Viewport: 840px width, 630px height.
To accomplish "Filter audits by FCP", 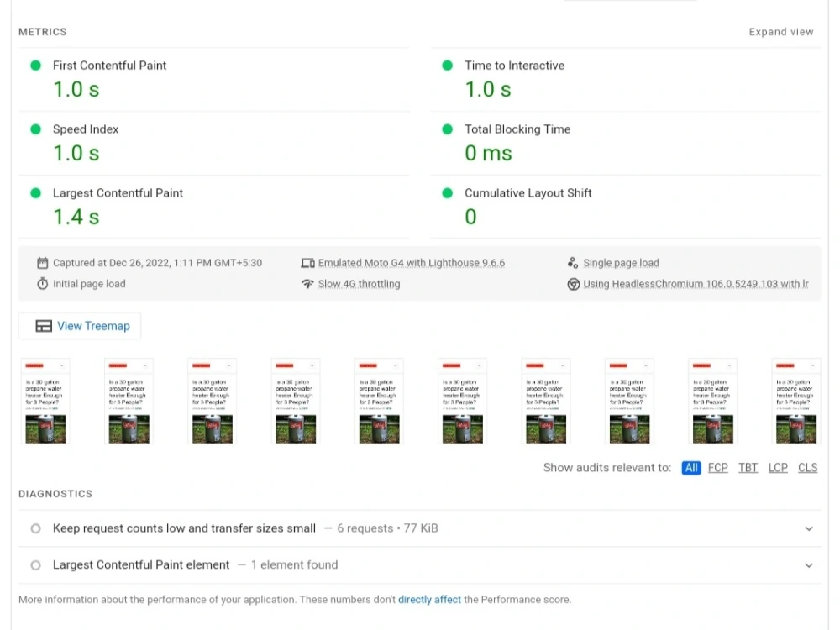I will click(x=718, y=468).
